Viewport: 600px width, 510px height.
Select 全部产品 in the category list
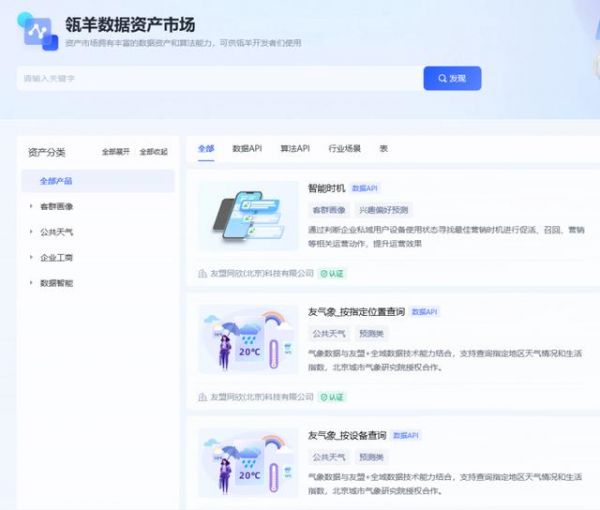[x=56, y=181]
